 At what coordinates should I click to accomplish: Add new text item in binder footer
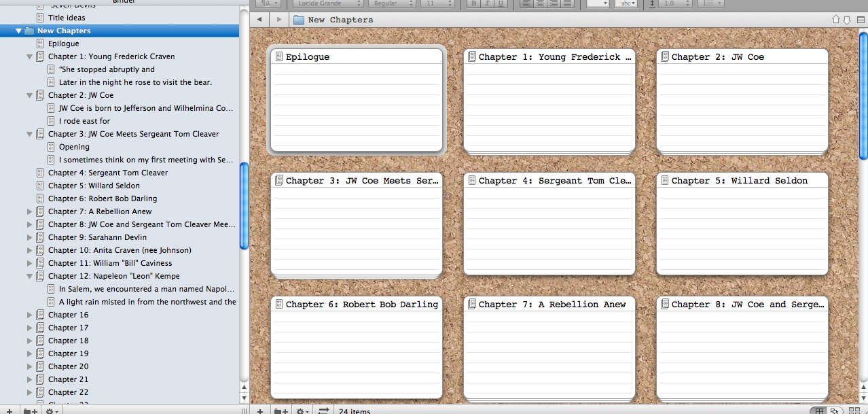[9, 411]
